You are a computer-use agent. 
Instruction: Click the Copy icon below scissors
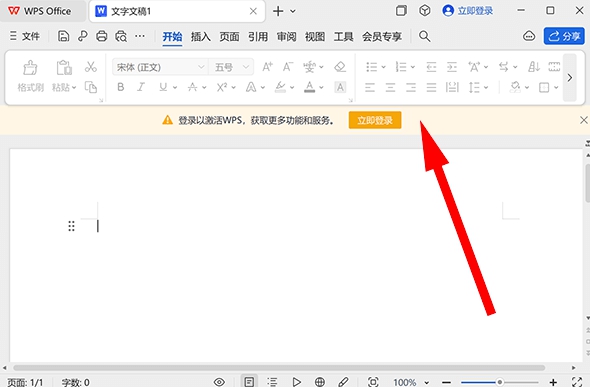[91, 87]
